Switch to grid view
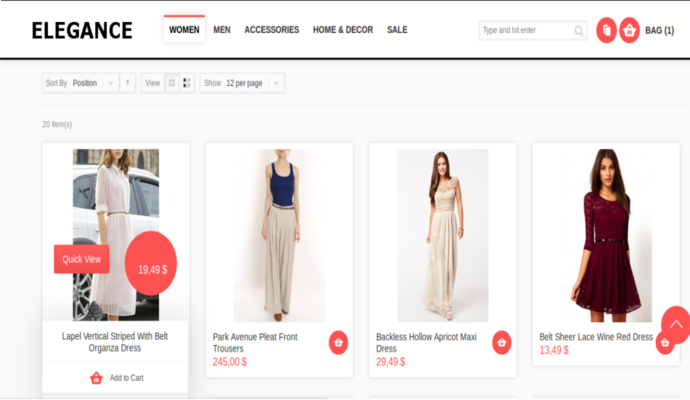 tap(172, 83)
